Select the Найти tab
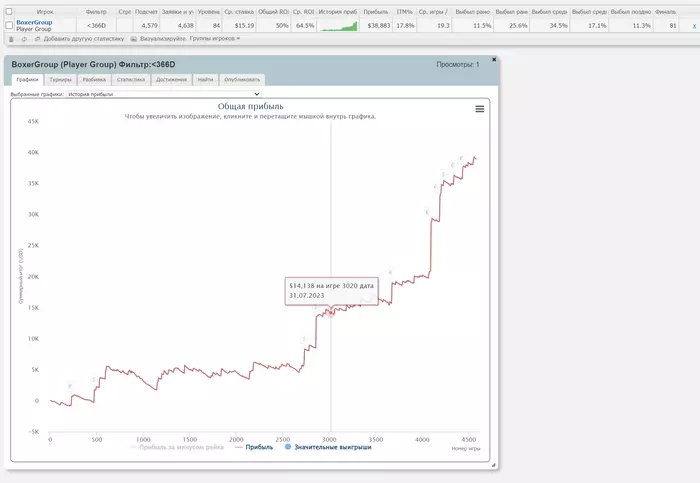 (205, 79)
